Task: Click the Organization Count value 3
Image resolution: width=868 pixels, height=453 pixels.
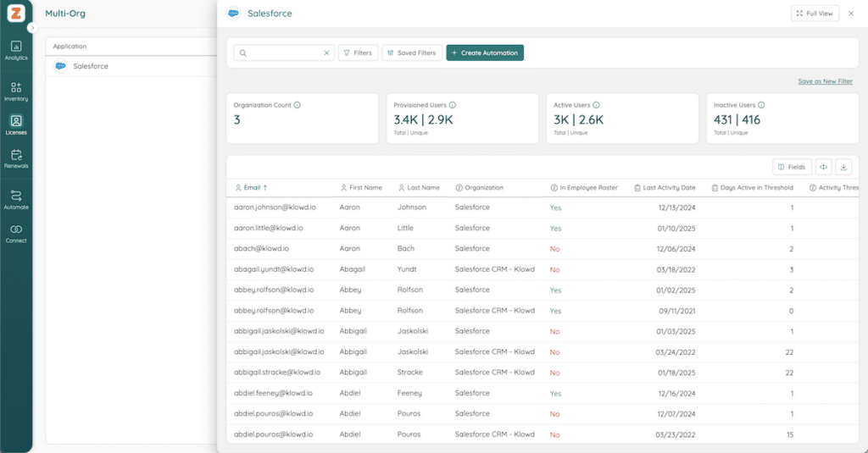Action: click(237, 120)
